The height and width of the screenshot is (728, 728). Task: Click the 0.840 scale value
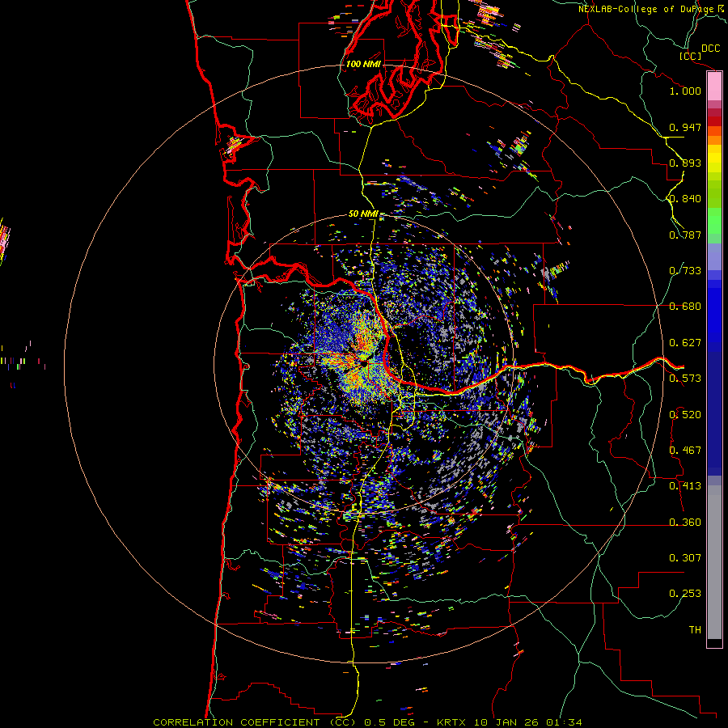pyautogui.click(x=685, y=199)
